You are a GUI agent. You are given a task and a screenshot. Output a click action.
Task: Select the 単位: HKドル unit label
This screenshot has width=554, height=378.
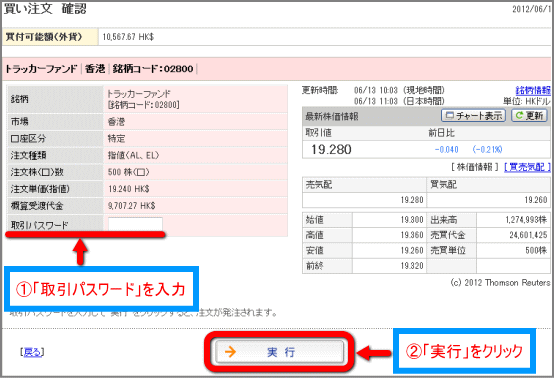(x=527, y=101)
